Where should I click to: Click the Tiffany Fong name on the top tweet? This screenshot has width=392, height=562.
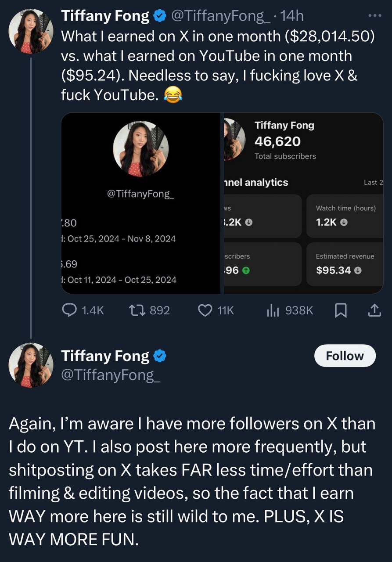[105, 16]
